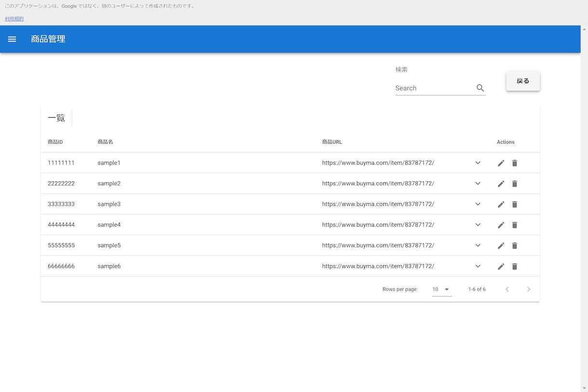Viewport: 588px width, 392px height.
Task: Edit the sample2 product row
Action: (x=501, y=184)
